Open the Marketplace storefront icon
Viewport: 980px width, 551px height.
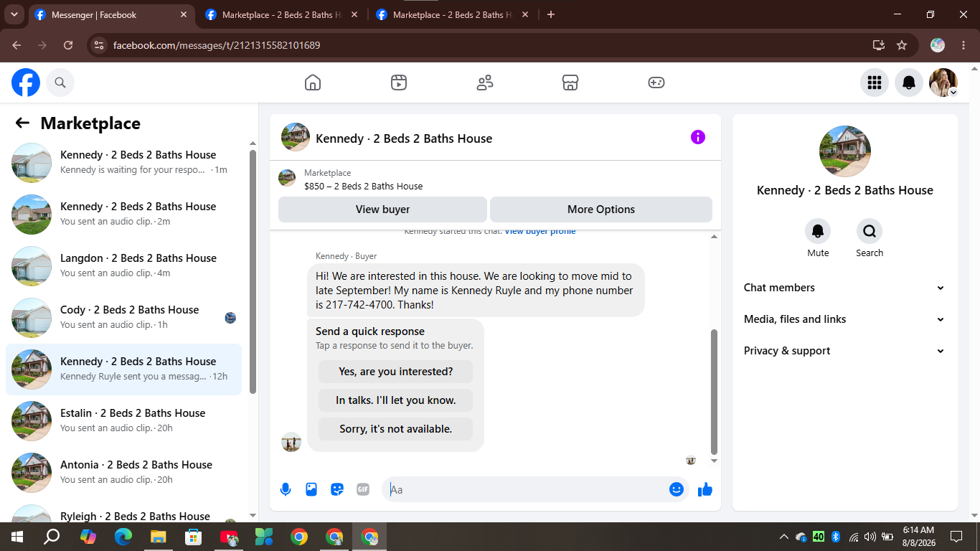570,83
